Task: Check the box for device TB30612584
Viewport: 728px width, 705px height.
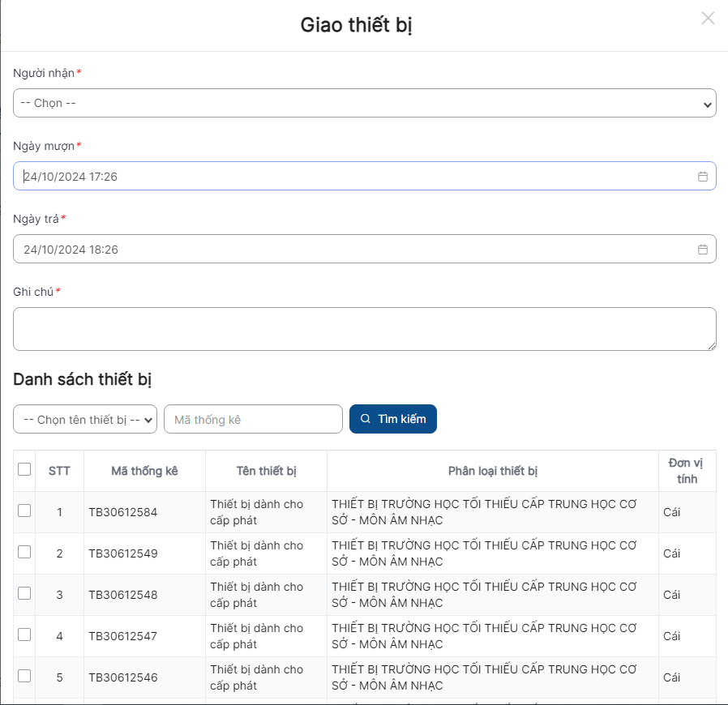Action: [x=24, y=511]
